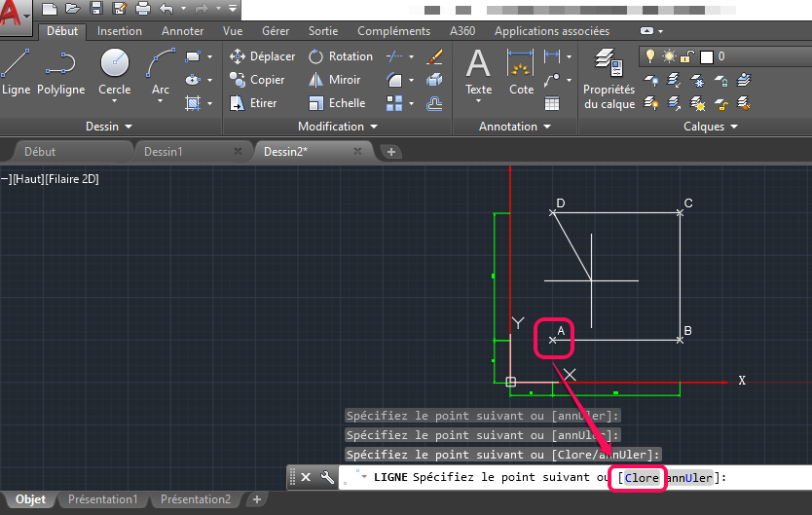Click the Echelle scale tool

(x=337, y=103)
